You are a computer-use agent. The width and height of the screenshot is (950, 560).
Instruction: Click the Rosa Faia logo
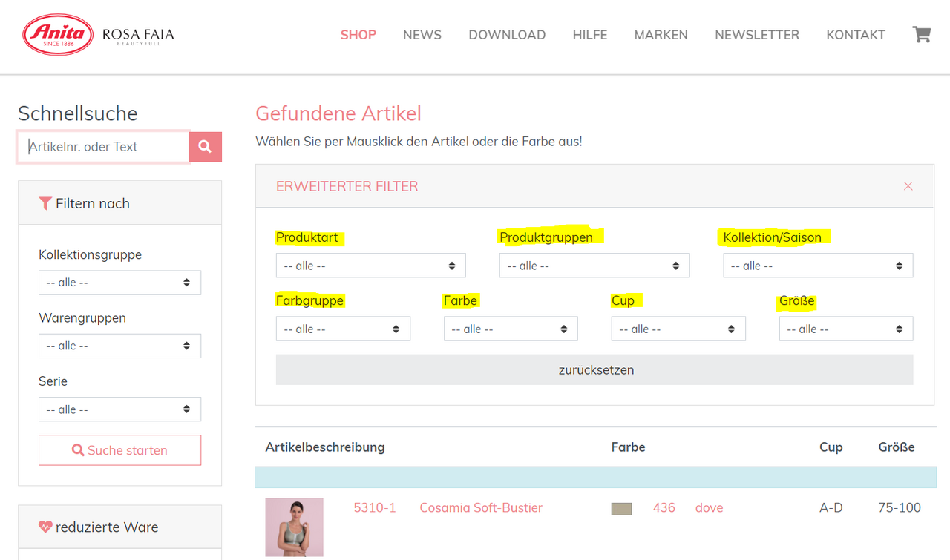click(138, 36)
